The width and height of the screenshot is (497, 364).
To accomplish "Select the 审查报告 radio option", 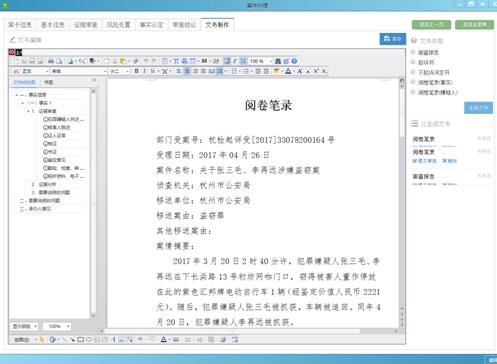I will (x=413, y=52).
